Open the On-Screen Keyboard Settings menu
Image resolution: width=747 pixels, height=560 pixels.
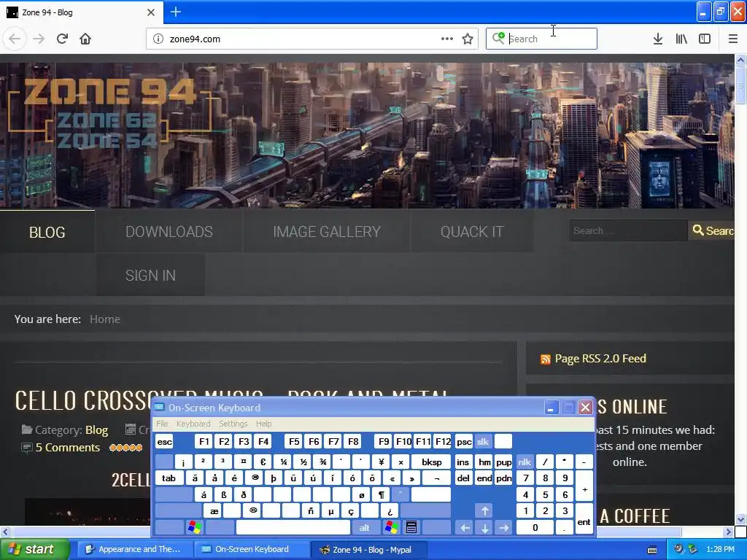coord(233,424)
